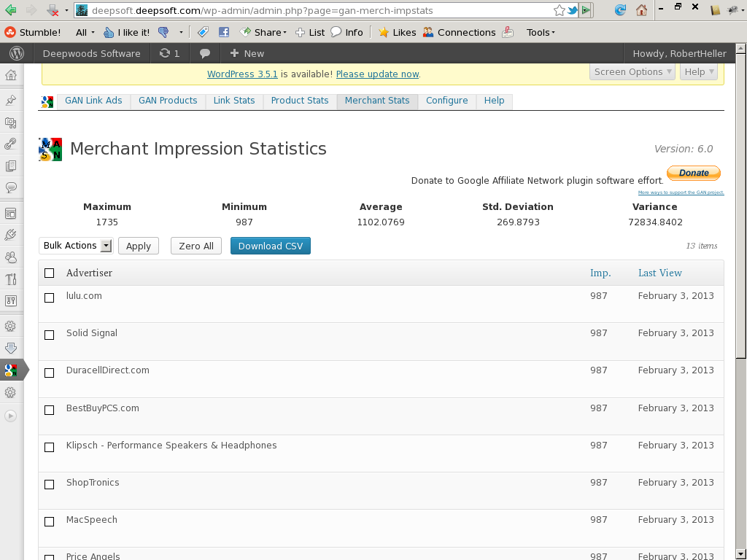Open Settings sliders icon in sidebar
Screen dimensions: 747x560
pos(11,301)
